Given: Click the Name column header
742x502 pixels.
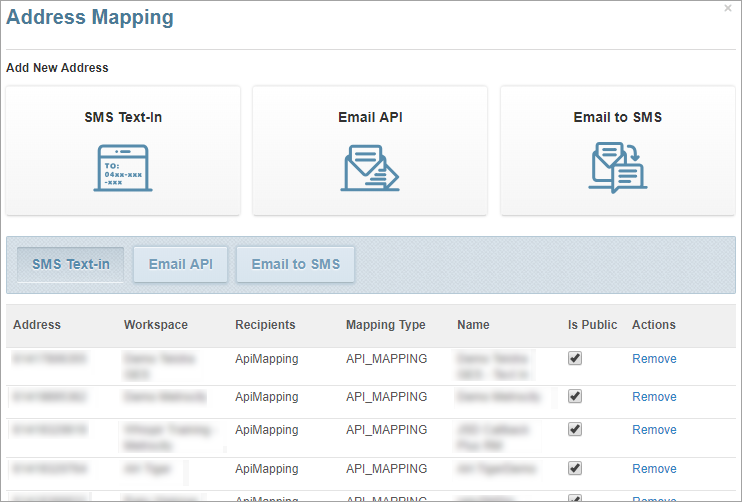Looking at the screenshot, I should tap(473, 325).
